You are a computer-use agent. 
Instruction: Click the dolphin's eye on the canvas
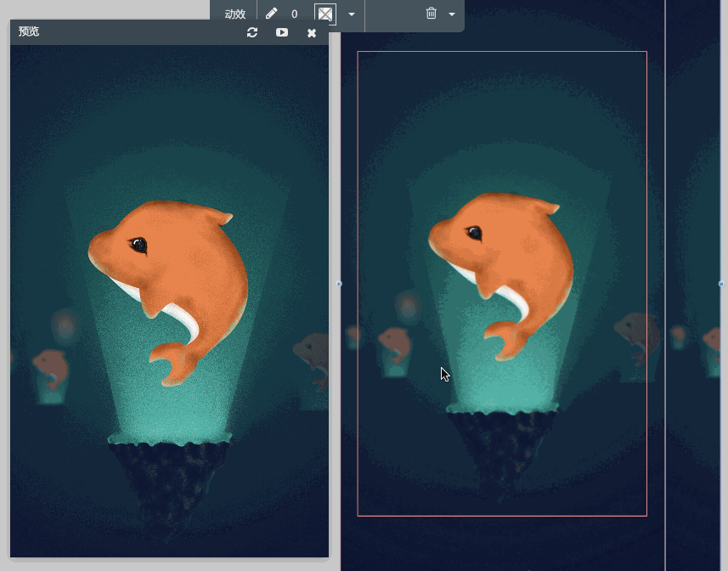click(474, 232)
